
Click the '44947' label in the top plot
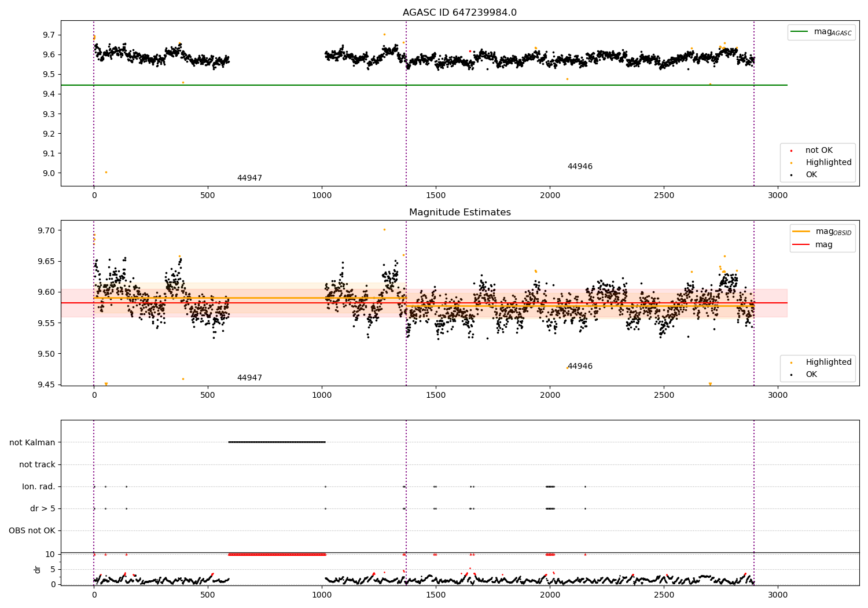click(249, 178)
